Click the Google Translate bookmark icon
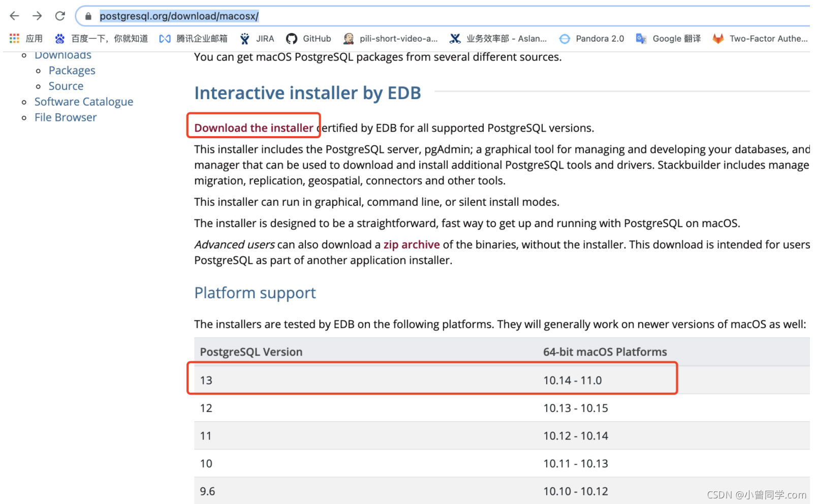This screenshot has width=814, height=504. (641, 39)
